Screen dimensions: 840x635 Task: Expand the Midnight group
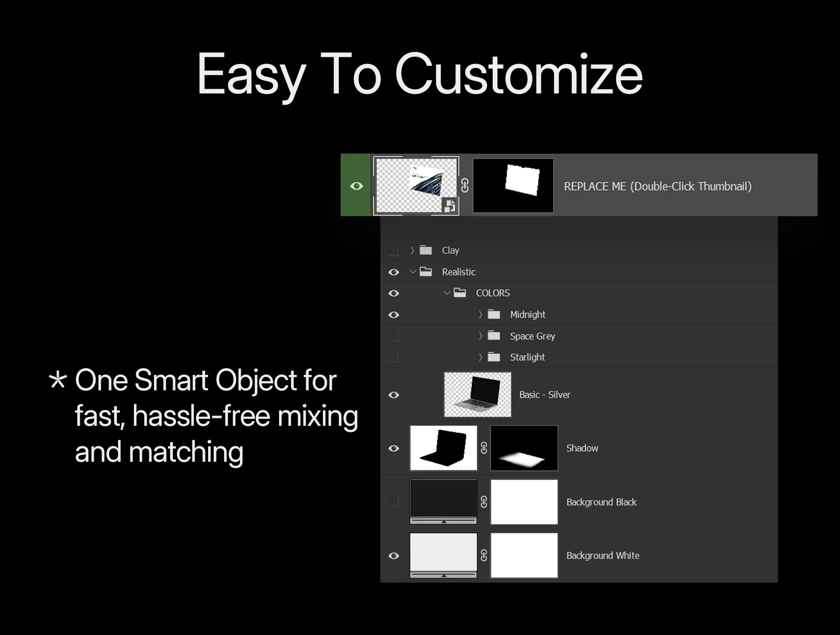pyautogui.click(x=480, y=314)
